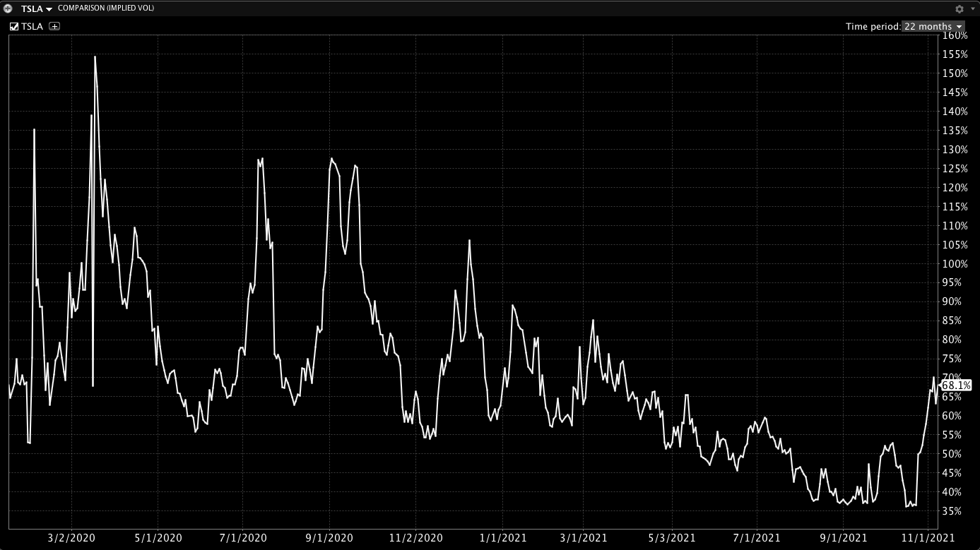Open the settings gear icon
980x550 pixels.
pyautogui.click(x=959, y=8)
